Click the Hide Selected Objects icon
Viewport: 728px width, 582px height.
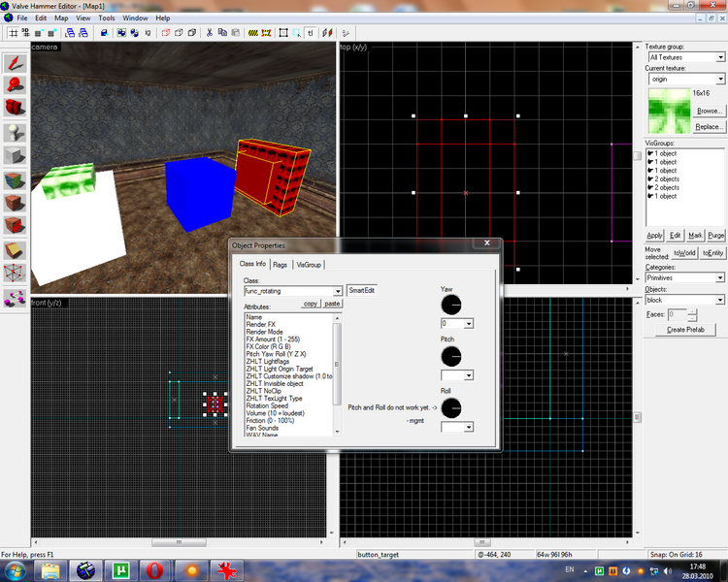[x=165, y=33]
